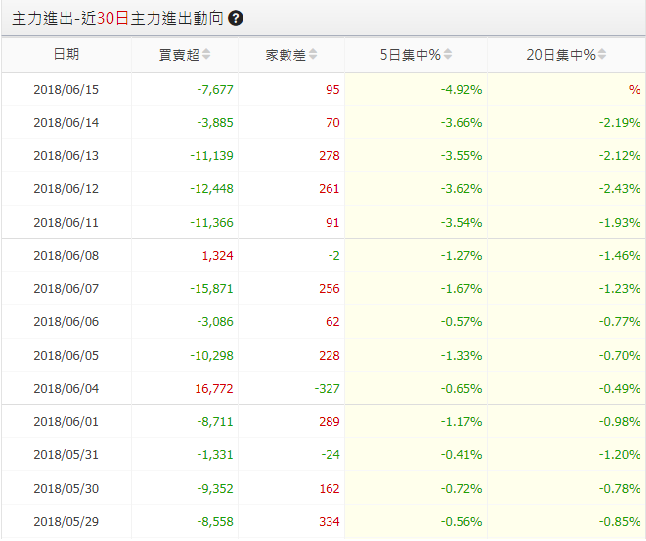
Task: Sort by 20日集中% arrow icon
Action: pos(602,54)
